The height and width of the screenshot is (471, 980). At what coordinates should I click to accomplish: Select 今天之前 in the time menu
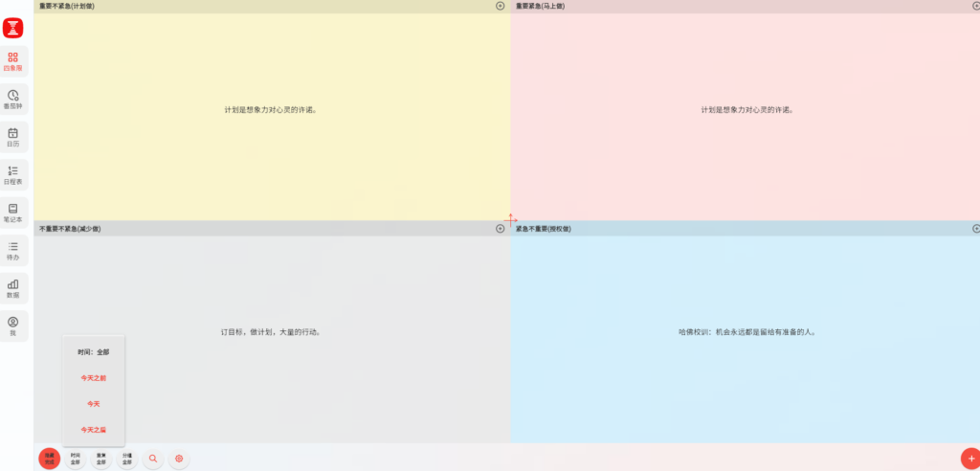pyautogui.click(x=94, y=378)
